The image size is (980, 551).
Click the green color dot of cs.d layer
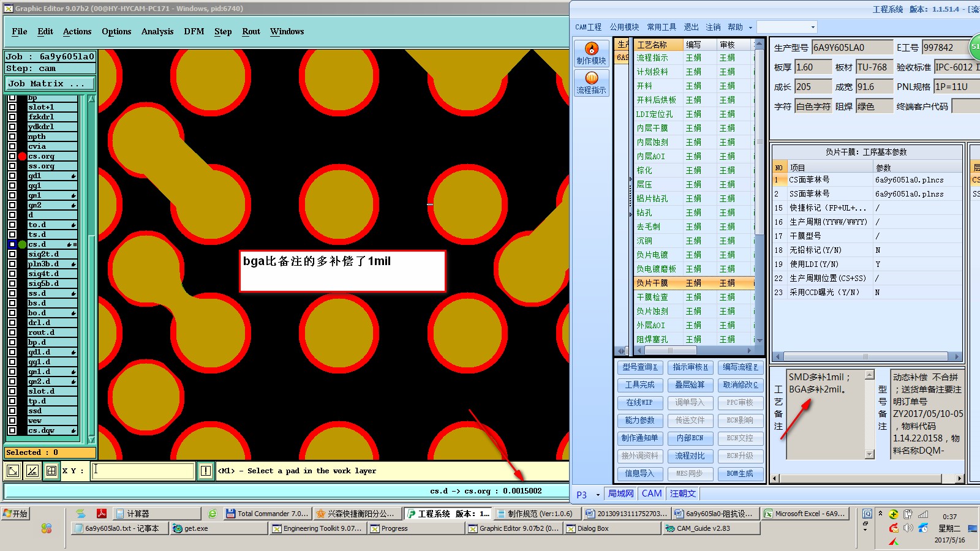pos(22,244)
